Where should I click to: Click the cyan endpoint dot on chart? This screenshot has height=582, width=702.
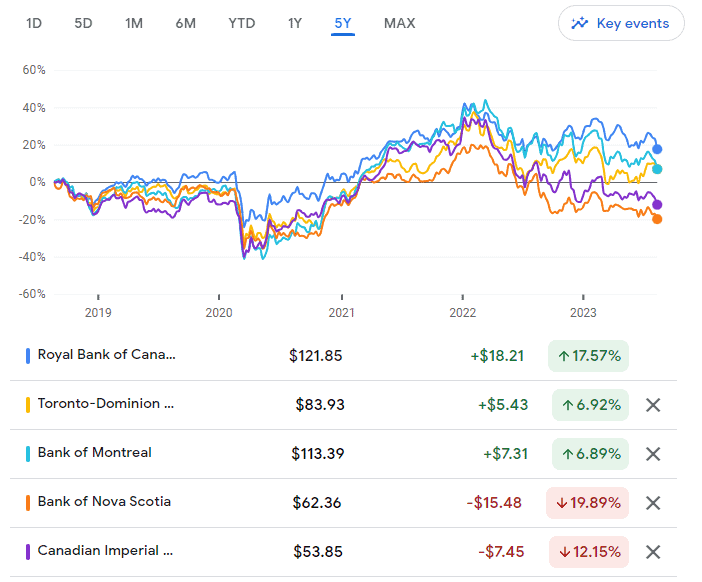click(x=657, y=169)
